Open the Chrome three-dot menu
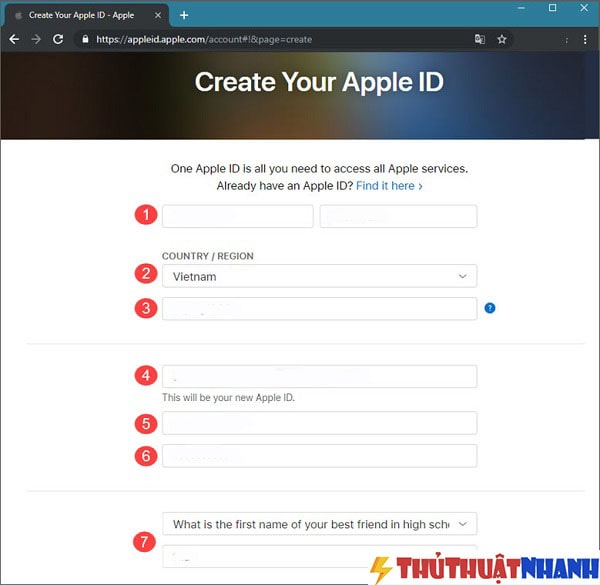The width and height of the screenshot is (600, 585). click(585, 39)
